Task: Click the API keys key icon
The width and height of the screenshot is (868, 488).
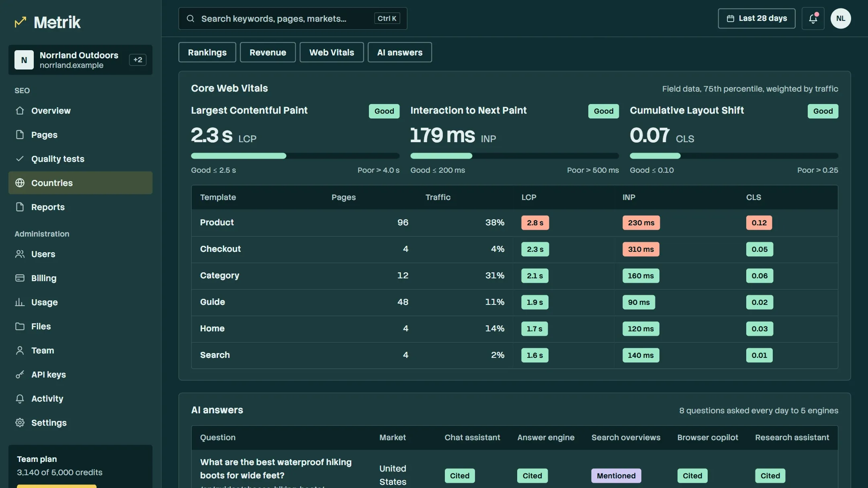Action: [20, 374]
